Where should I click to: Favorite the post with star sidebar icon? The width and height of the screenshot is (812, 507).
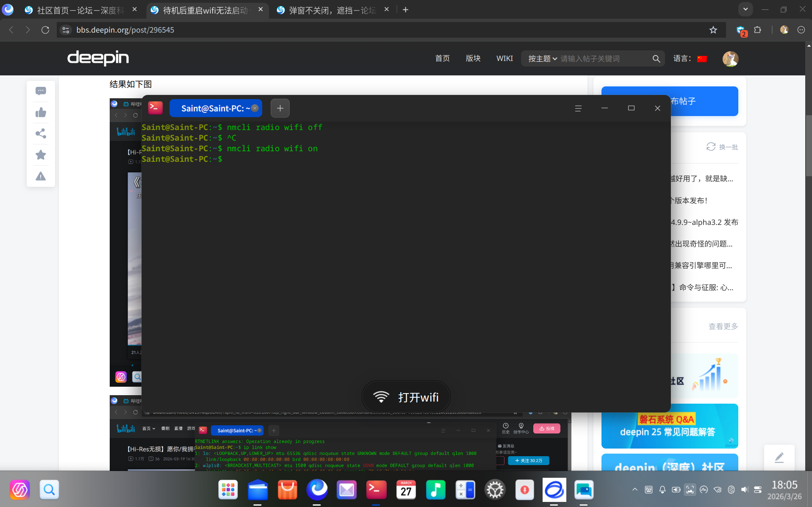pos(41,155)
